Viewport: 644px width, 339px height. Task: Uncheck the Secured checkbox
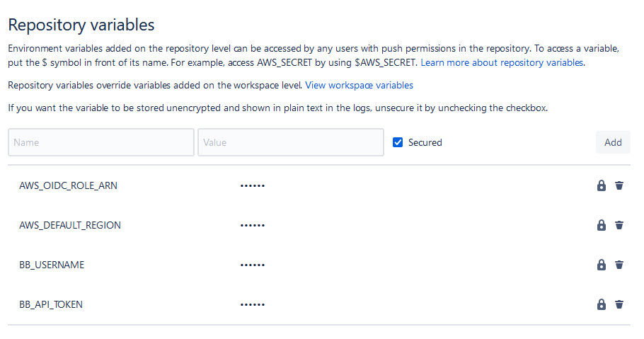pyautogui.click(x=398, y=142)
